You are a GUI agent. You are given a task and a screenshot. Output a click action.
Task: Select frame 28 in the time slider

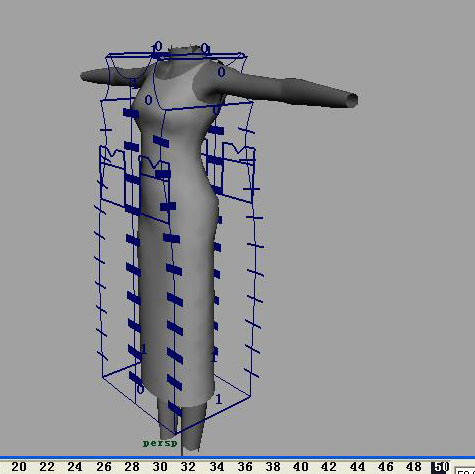click(132, 467)
